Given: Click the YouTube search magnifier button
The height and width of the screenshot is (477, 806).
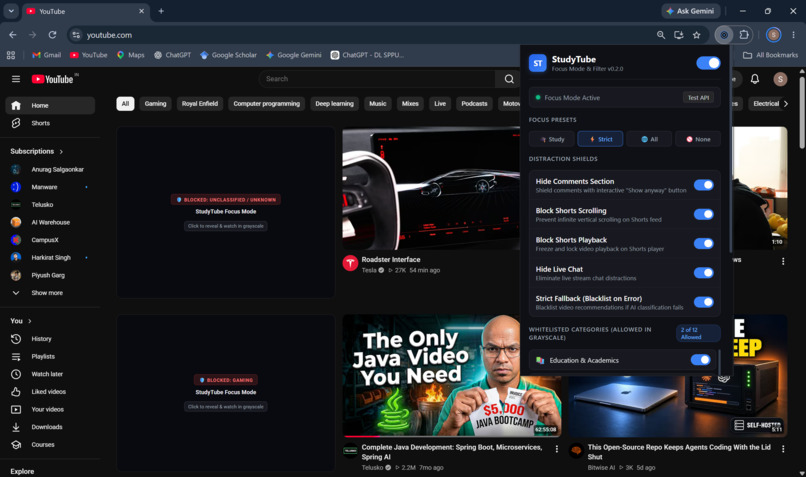Looking at the screenshot, I should [x=509, y=79].
